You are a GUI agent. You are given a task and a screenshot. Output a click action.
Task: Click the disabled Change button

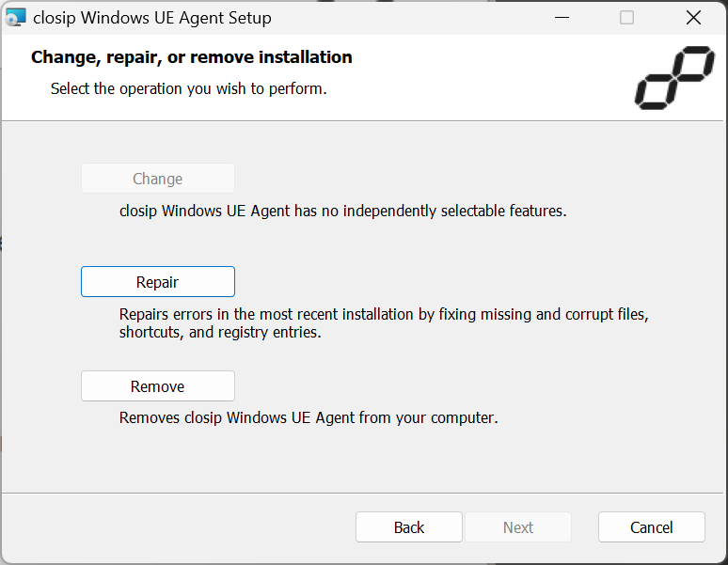(x=158, y=178)
